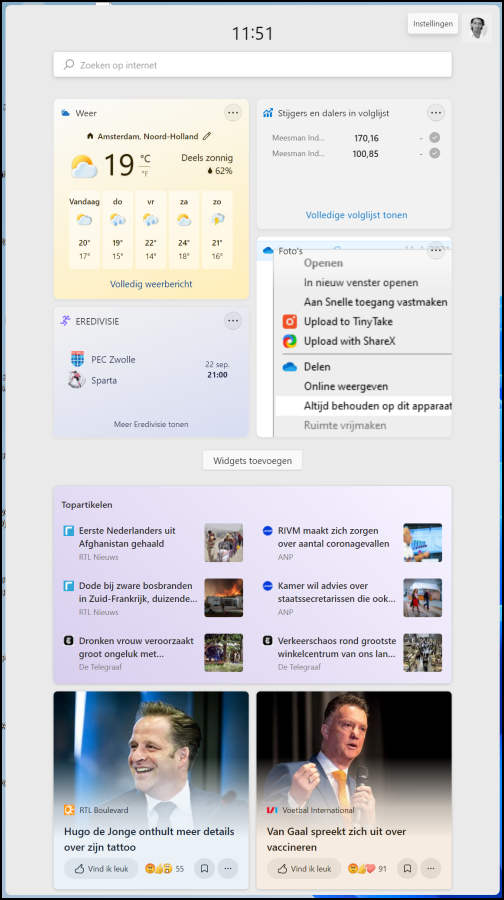Select Aan Snelle toegang vastmaken

(x=375, y=302)
